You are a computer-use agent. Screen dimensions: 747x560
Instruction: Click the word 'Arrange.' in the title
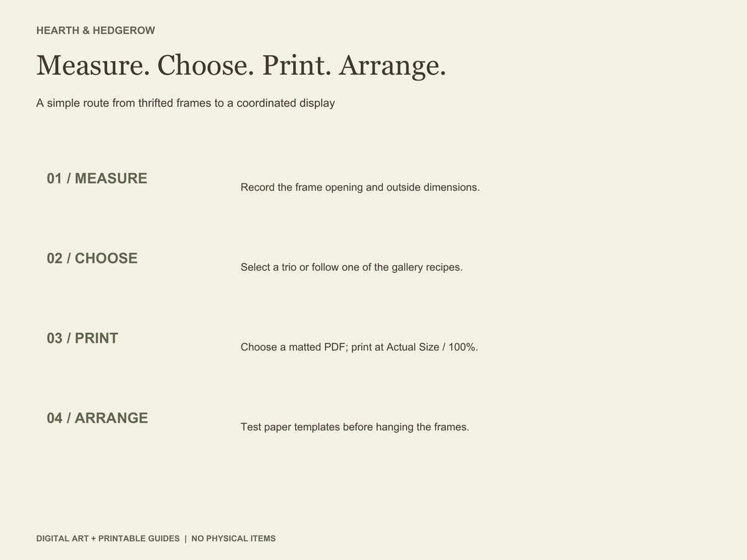[392, 65]
